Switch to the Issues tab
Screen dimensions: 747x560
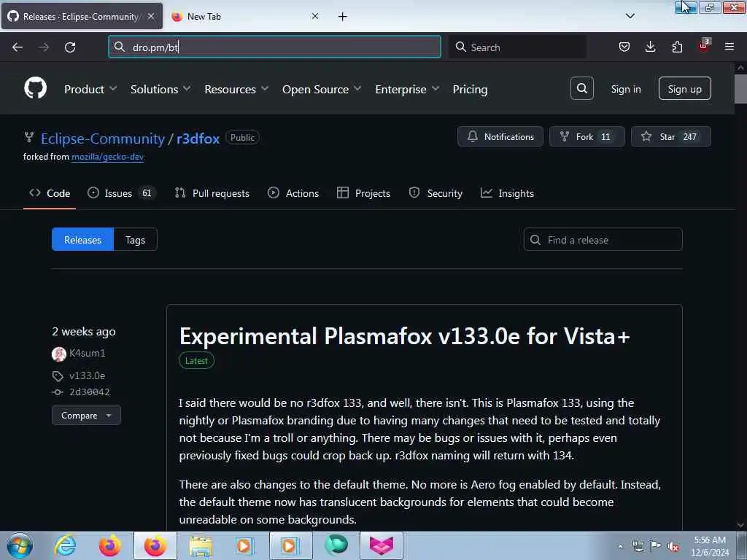(122, 193)
